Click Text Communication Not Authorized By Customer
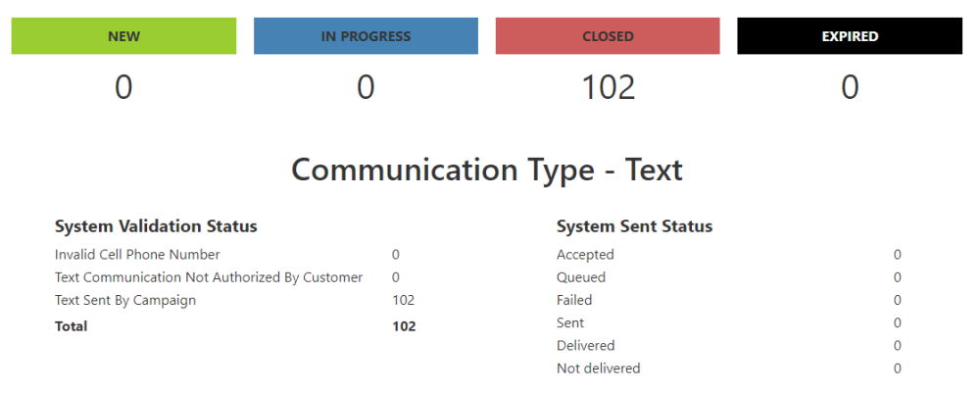This screenshot has width=980, height=394. [209, 277]
